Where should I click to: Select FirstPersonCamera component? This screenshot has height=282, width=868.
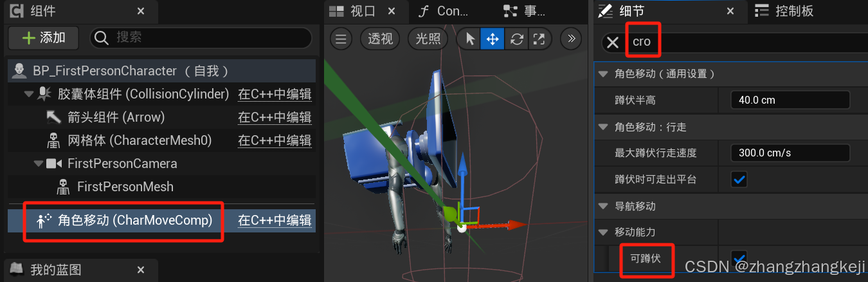[122, 164]
